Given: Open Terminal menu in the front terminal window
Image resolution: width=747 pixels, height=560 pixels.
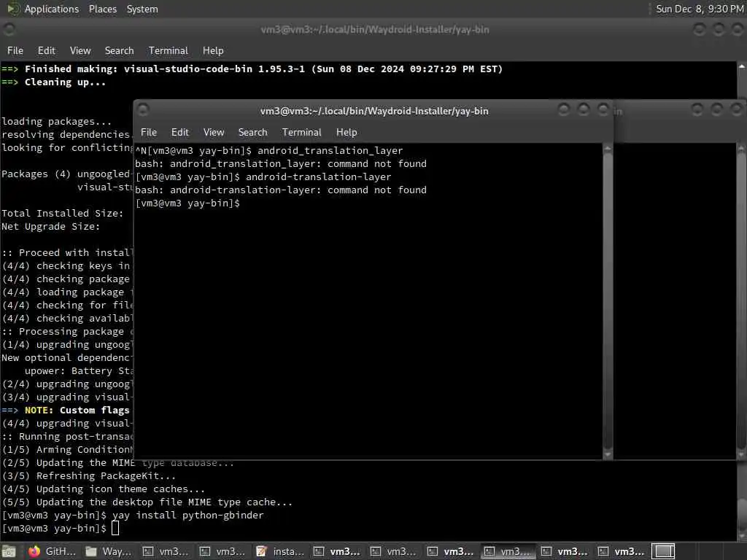Looking at the screenshot, I should pos(301,133).
